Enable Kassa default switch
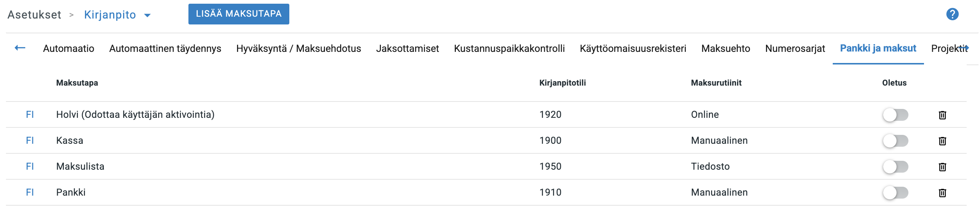 click(895, 141)
